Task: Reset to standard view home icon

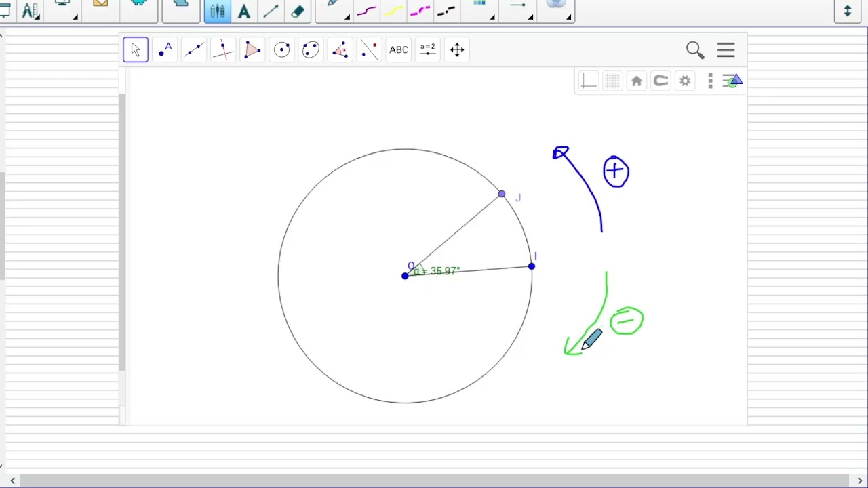Action: point(636,81)
